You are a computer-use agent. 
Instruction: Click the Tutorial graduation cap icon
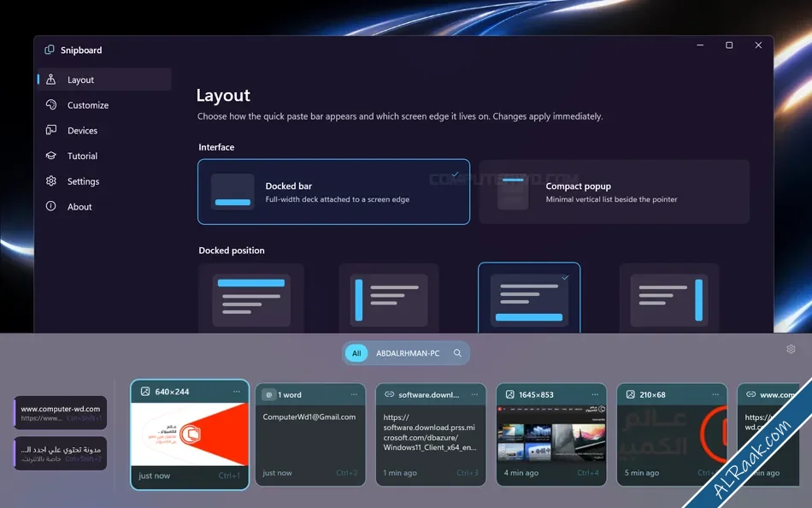point(50,156)
